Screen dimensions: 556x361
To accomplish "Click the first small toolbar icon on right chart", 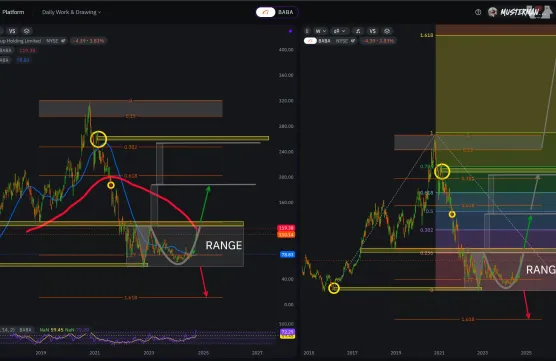I will 307,31.
